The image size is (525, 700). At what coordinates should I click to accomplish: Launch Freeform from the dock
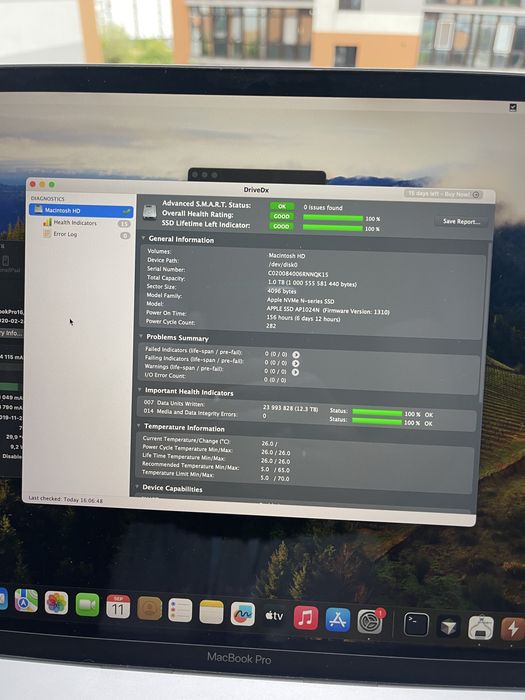pos(242,614)
